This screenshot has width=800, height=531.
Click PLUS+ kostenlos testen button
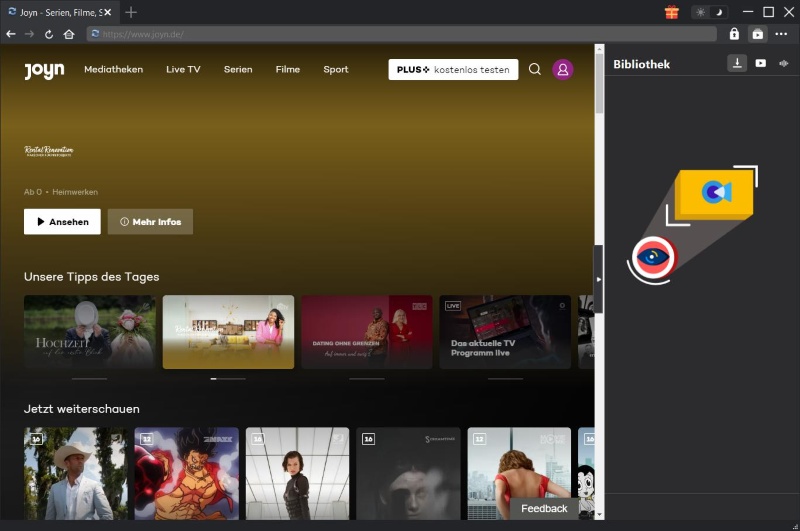(x=453, y=69)
